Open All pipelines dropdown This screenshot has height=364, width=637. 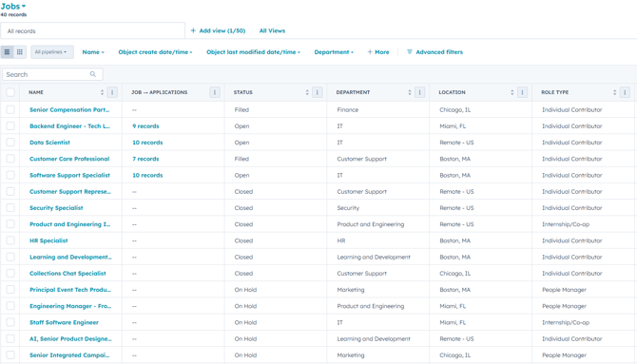pos(52,52)
